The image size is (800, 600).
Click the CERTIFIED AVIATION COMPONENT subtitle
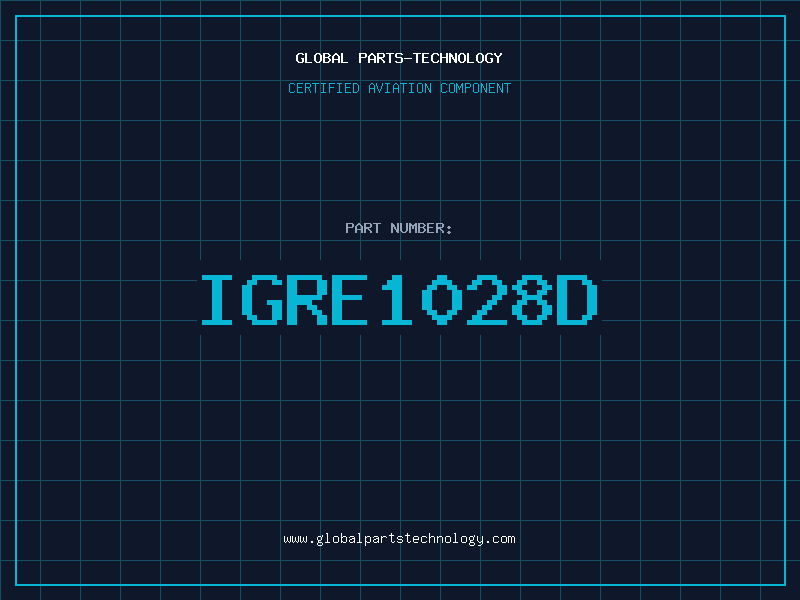point(399,89)
